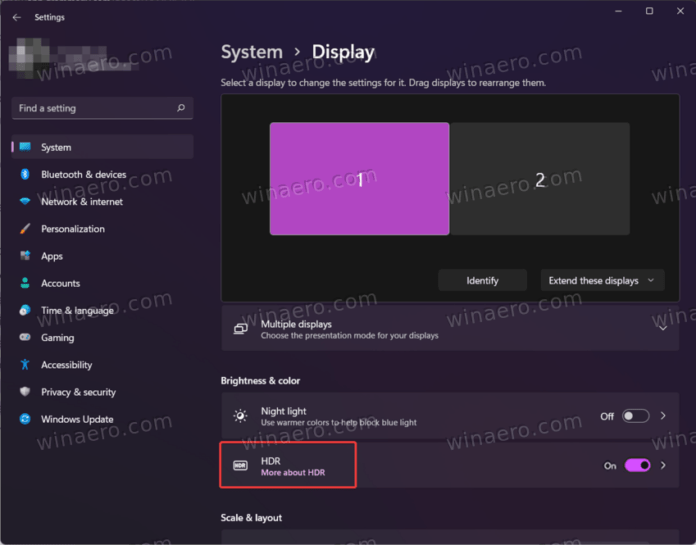The image size is (696, 545).
Task: Minimize the Settings window
Action: pyautogui.click(x=618, y=11)
